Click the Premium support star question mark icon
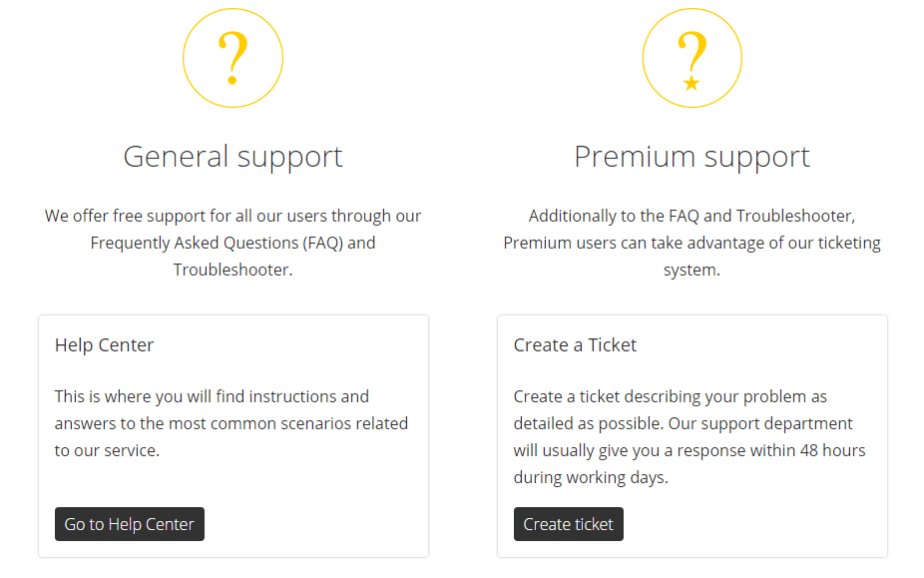The image size is (924, 578). pos(692,58)
